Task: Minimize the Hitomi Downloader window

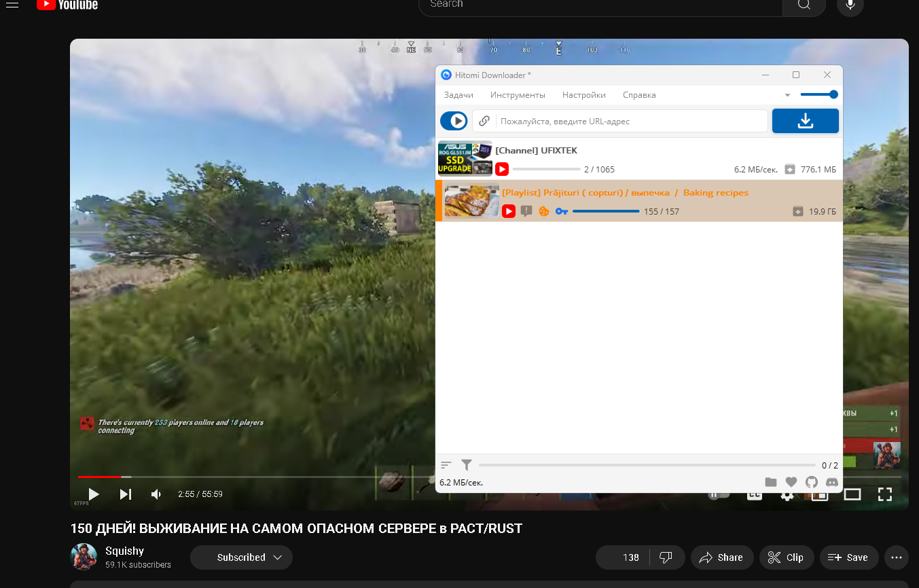Action: pos(765,75)
